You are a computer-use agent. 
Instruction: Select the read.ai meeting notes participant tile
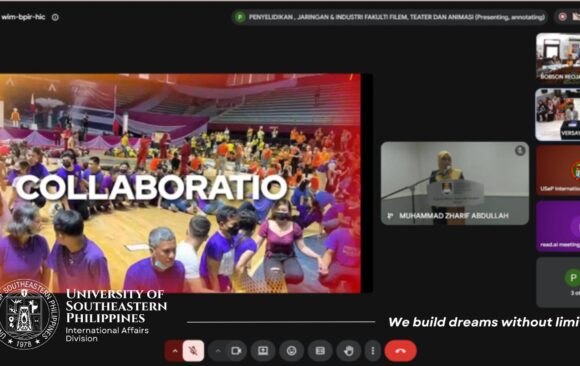[558, 226]
